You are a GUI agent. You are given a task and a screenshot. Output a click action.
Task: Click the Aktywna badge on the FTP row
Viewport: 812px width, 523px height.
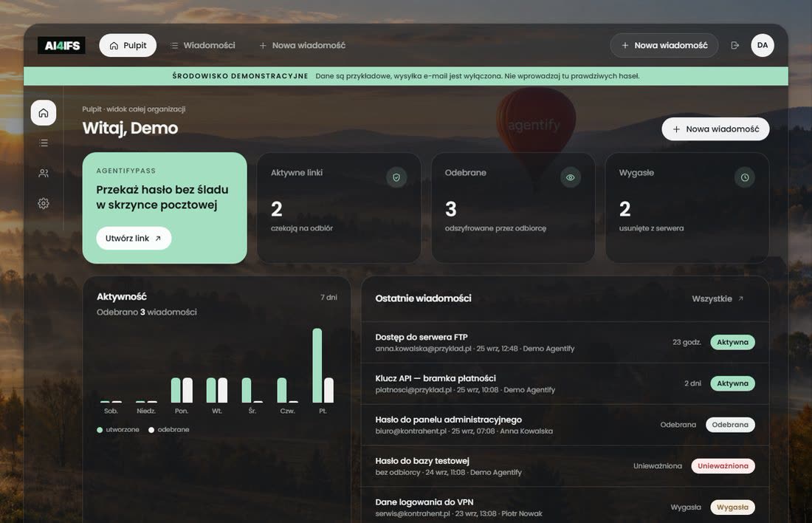732,342
